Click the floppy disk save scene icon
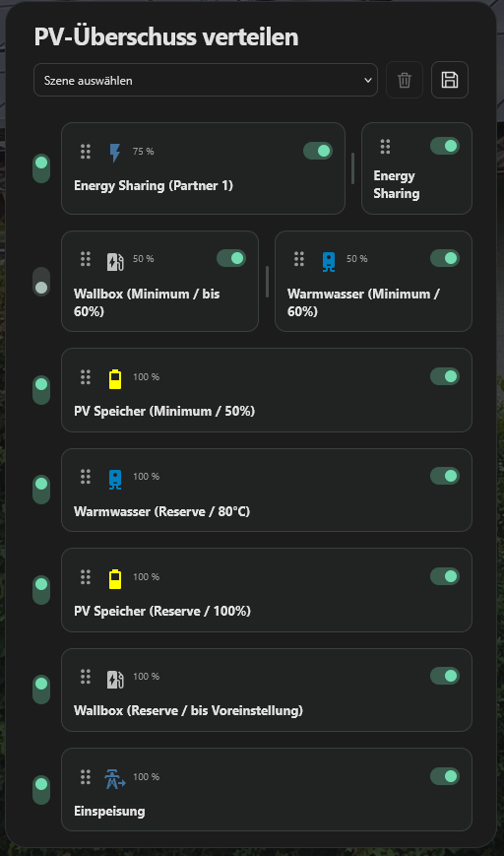The image size is (504, 856). pos(450,80)
